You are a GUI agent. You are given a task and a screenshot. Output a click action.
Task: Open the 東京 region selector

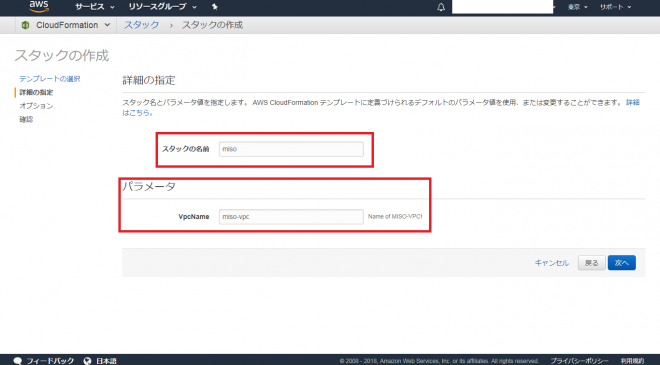coord(578,7)
